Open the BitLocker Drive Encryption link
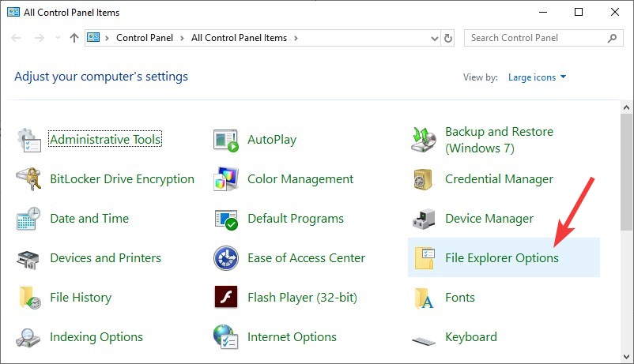634x364 pixels. pos(122,179)
